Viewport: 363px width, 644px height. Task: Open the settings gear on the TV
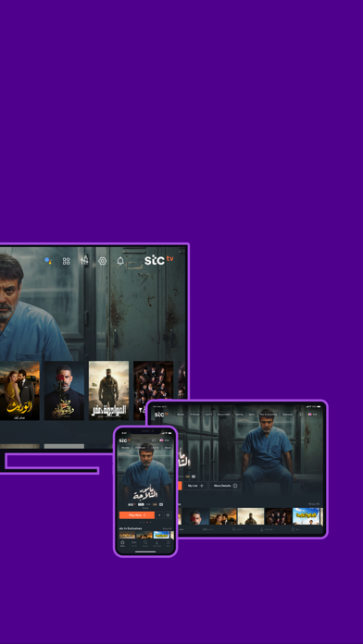click(x=103, y=261)
